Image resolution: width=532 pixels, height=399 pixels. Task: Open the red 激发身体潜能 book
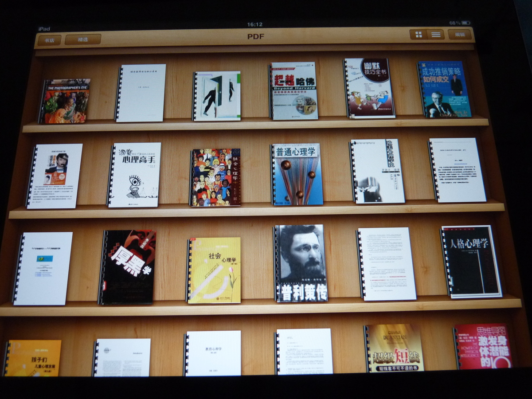[482, 346]
